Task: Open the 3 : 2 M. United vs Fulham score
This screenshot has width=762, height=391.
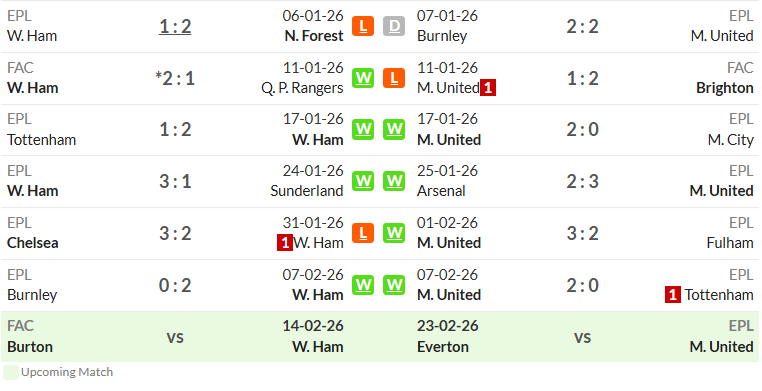Action: point(582,234)
